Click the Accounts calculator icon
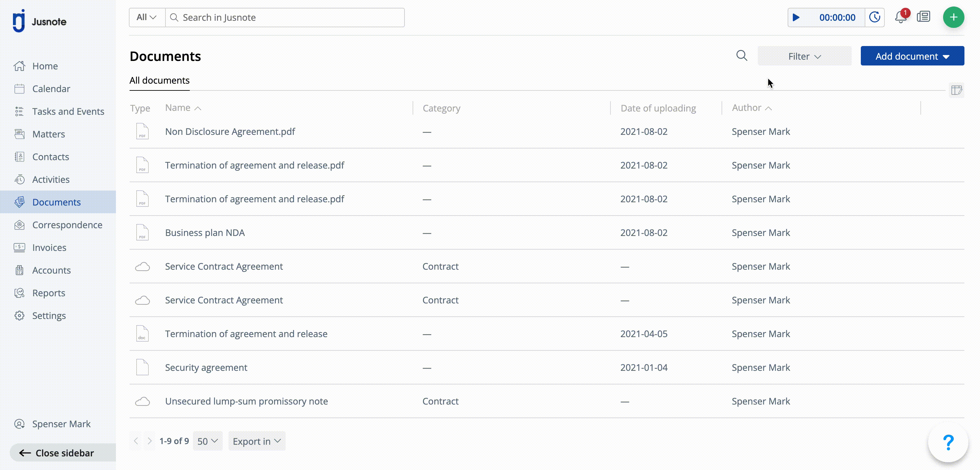 (x=19, y=270)
